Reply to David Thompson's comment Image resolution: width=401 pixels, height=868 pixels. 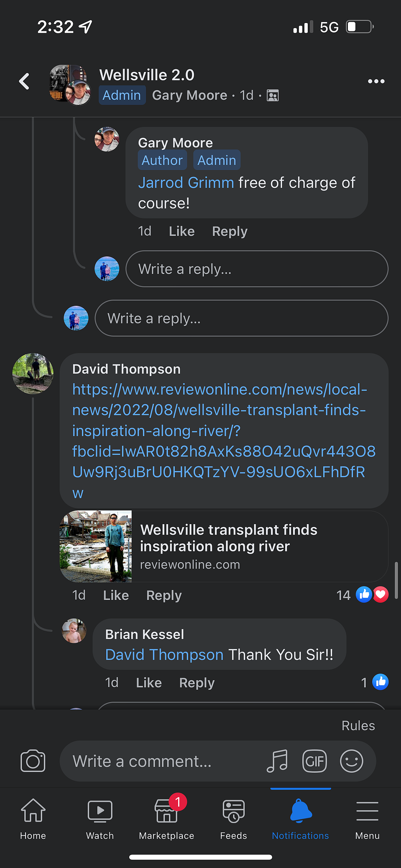tap(164, 595)
